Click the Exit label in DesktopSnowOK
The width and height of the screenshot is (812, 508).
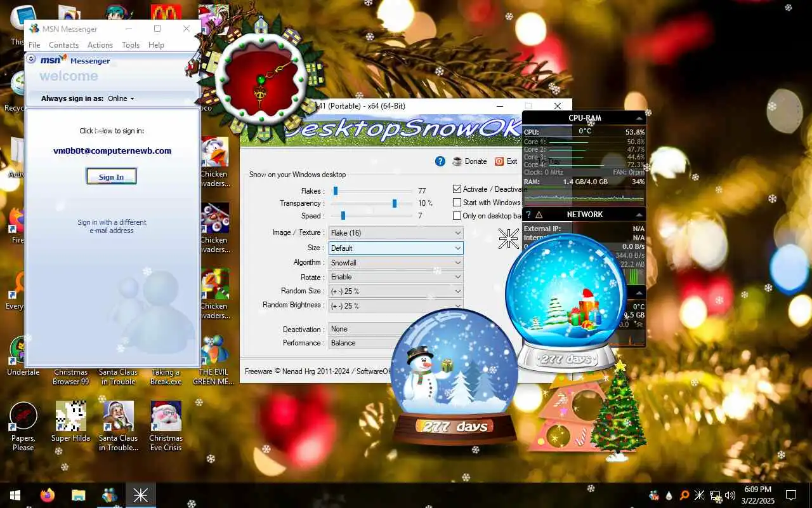[512, 161]
